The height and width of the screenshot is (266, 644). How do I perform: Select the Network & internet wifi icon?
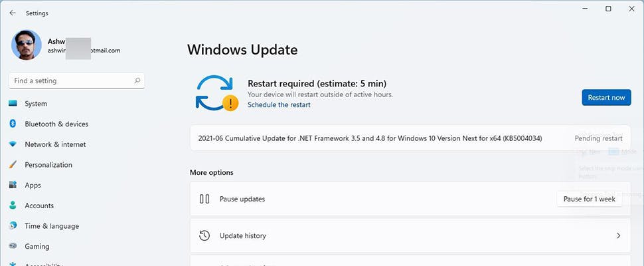click(13, 144)
